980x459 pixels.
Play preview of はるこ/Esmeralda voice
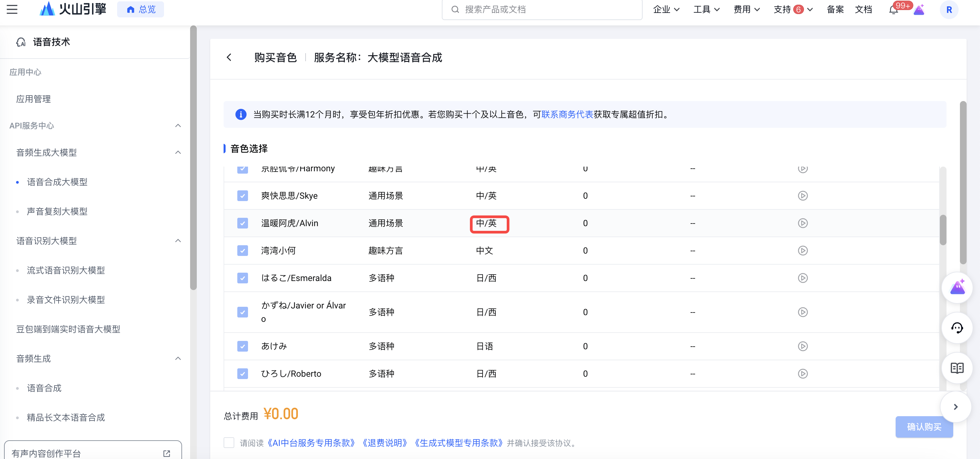[x=803, y=278]
